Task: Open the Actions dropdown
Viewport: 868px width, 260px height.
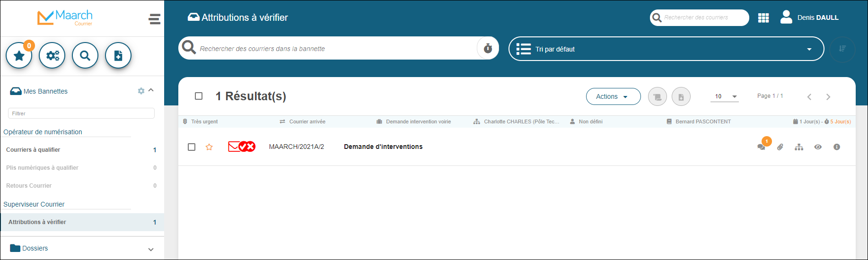Action: coord(613,96)
